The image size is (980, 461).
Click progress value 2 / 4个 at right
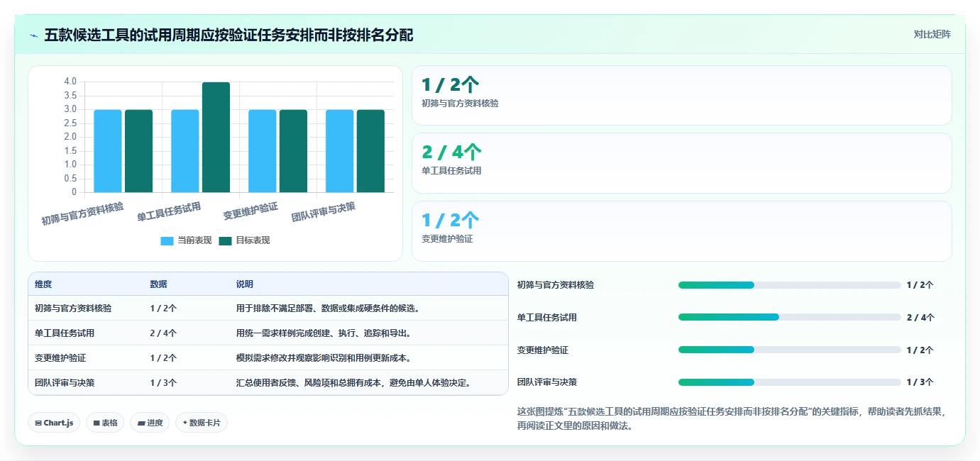coord(920,317)
